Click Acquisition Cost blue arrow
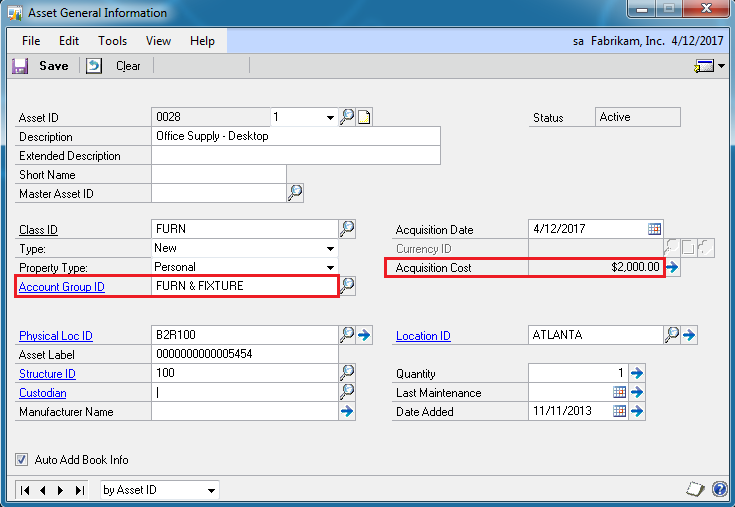Image resolution: width=735 pixels, height=507 pixels. (672, 267)
